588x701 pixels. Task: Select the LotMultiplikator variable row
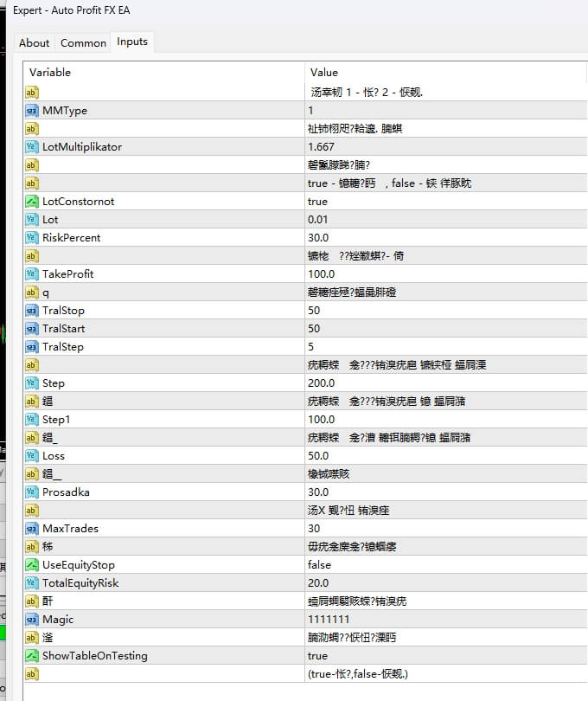click(82, 146)
